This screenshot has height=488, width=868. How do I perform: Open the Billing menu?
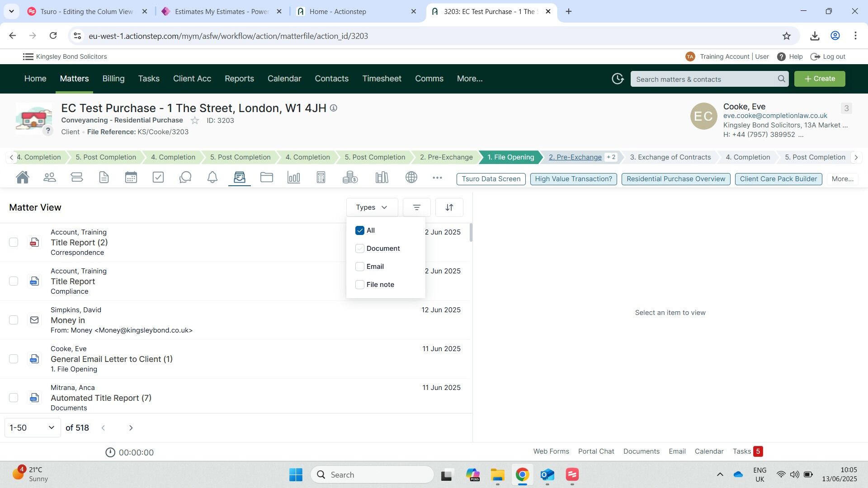tap(113, 79)
